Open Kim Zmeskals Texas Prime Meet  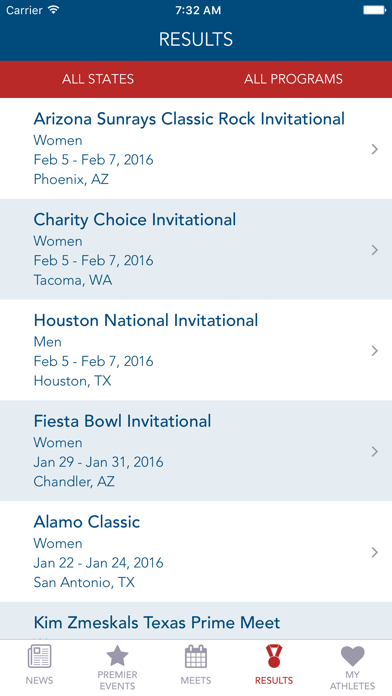click(157, 623)
